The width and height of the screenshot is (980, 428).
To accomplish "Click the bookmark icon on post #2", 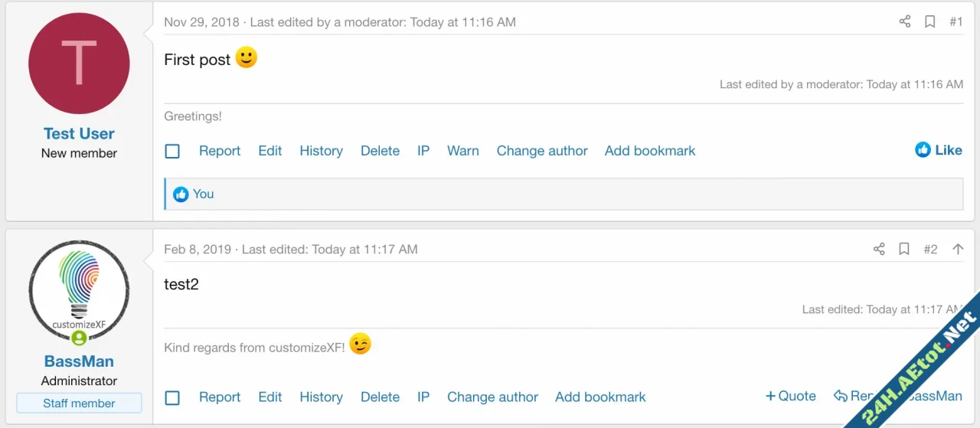I will click(904, 249).
